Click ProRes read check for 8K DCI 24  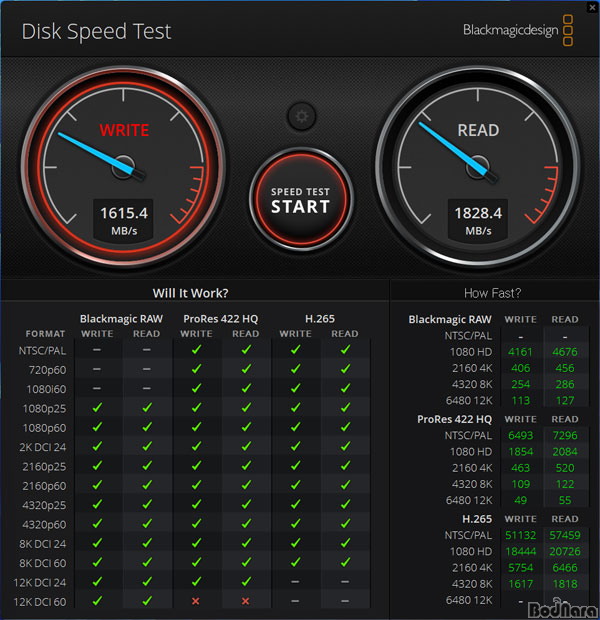(246, 543)
